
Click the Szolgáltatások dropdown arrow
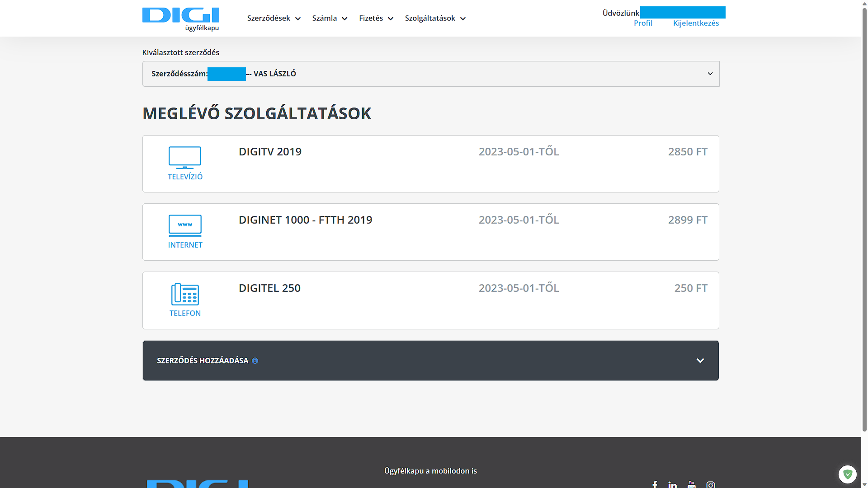tap(463, 19)
